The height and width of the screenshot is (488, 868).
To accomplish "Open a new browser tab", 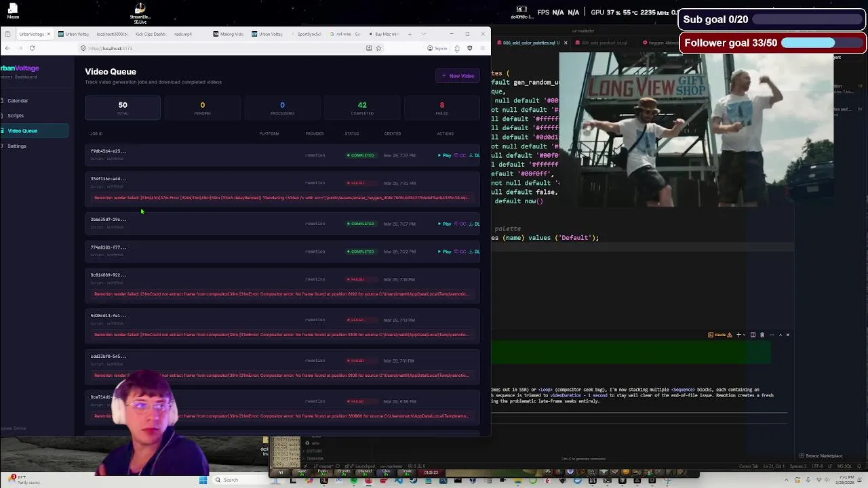I will pyautogui.click(x=410, y=34).
